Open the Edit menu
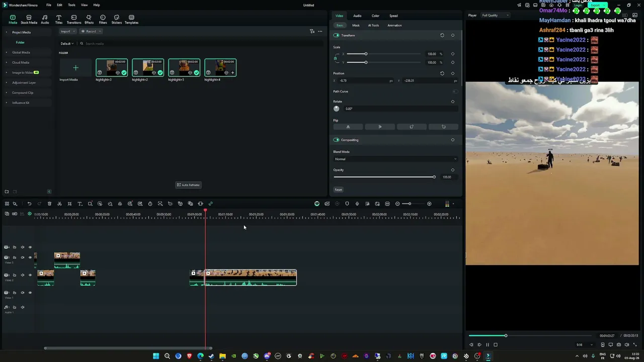The width and height of the screenshot is (644, 362). tap(59, 5)
